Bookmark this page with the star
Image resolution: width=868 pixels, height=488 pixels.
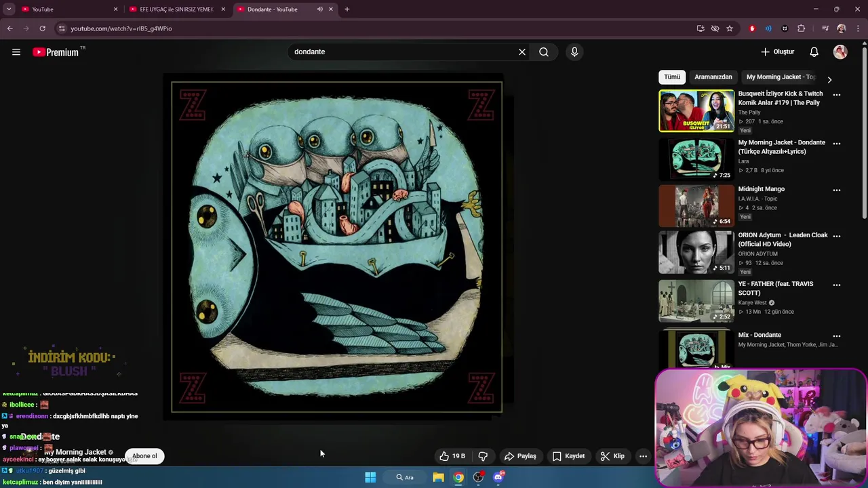click(x=730, y=28)
